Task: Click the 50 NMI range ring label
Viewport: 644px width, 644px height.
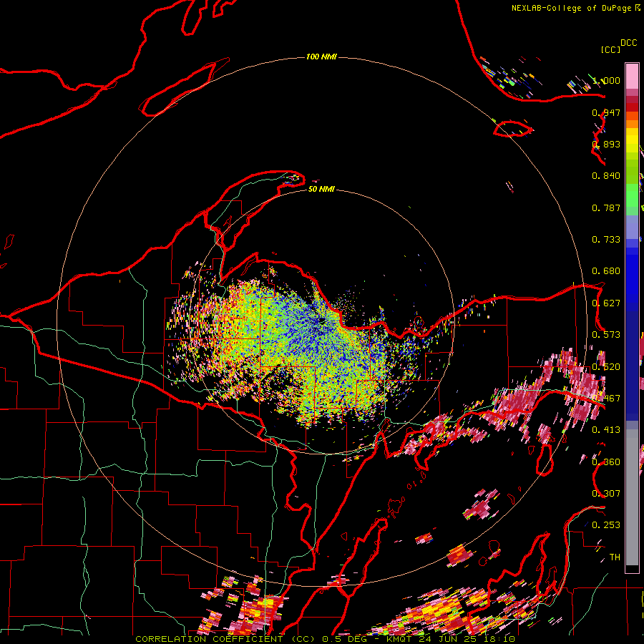Action: click(321, 189)
